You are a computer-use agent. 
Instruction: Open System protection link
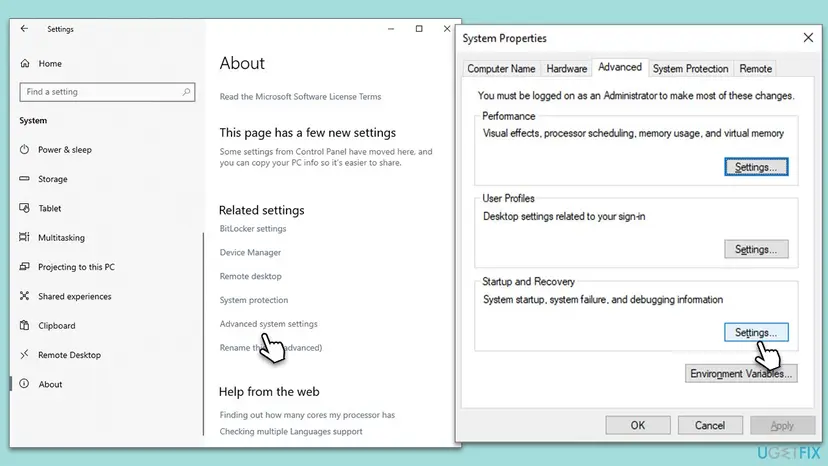click(x=254, y=300)
